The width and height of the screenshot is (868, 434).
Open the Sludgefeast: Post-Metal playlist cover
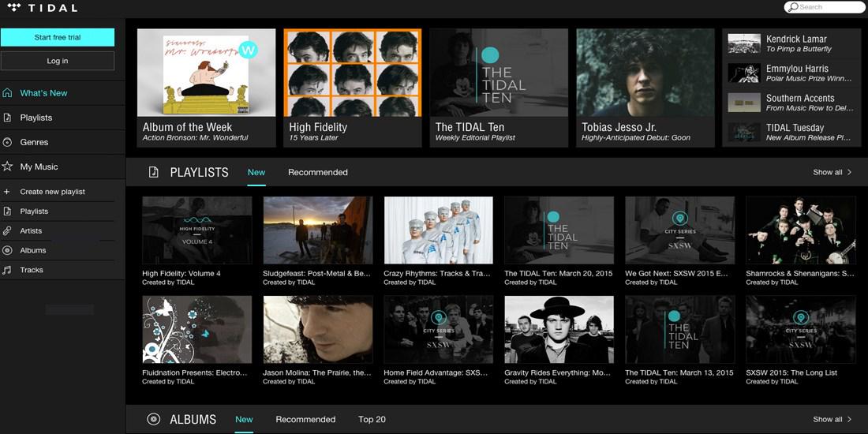click(318, 230)
